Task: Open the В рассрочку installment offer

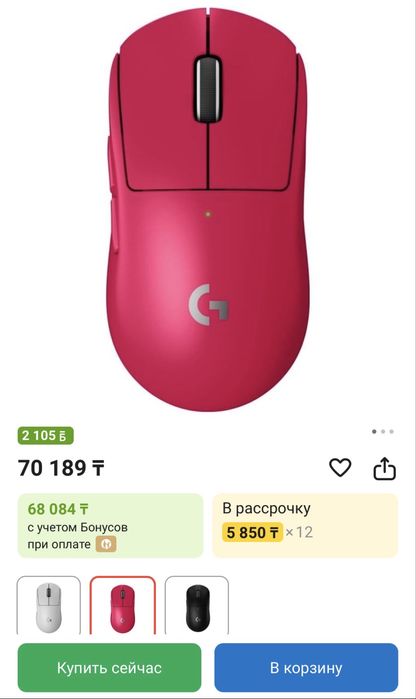Action: tap(305, 525)
